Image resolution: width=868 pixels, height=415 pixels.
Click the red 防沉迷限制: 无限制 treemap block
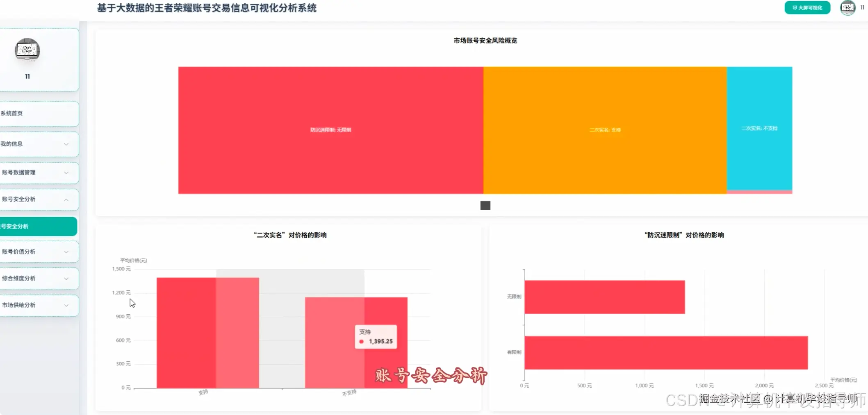330,129
